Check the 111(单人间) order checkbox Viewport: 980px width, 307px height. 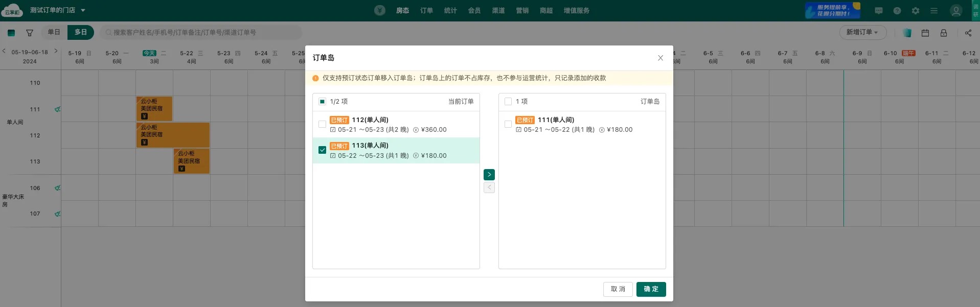508,124
